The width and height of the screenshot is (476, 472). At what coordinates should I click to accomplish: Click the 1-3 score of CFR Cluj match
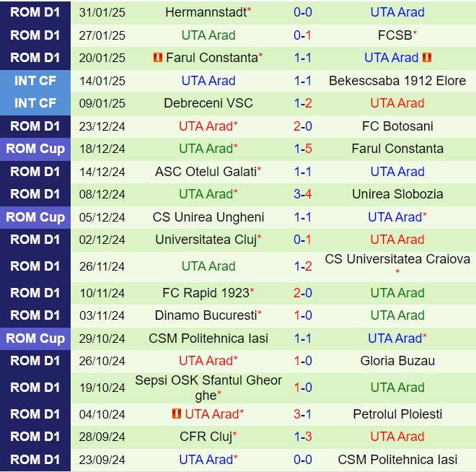[x=303, y=437]
